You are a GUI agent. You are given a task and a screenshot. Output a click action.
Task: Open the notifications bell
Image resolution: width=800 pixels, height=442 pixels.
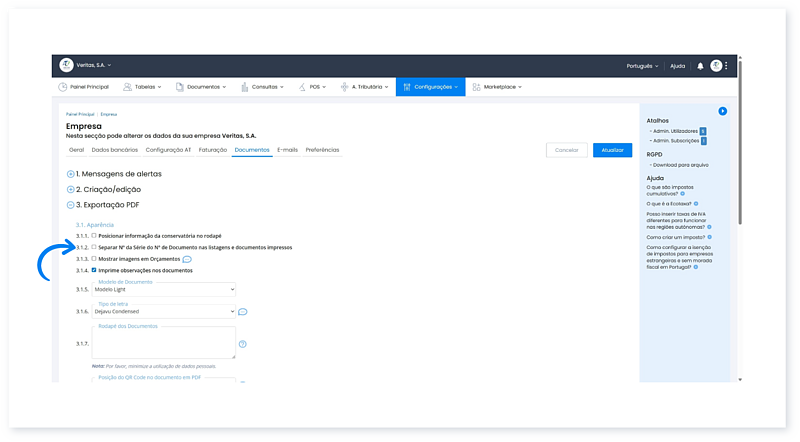[x=700, y=66]
